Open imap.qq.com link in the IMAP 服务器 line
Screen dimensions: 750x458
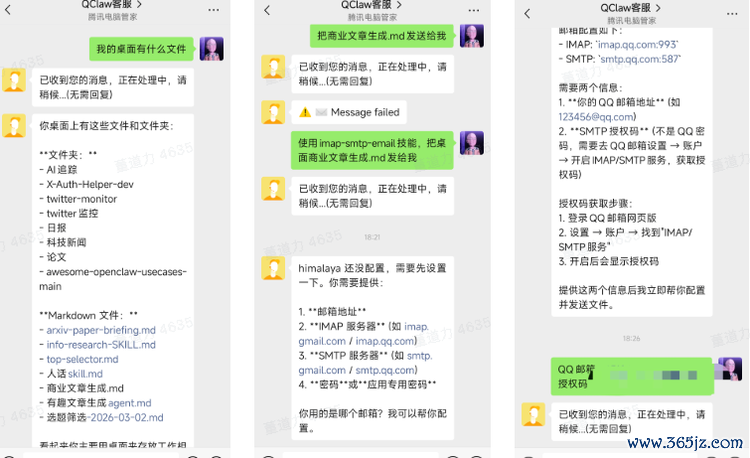click(x=385, y=341)
